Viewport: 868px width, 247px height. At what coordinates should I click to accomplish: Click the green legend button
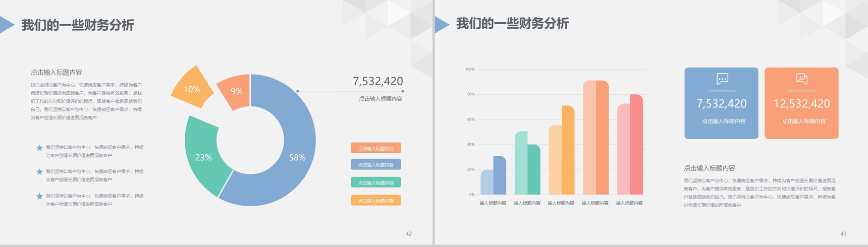[x=376, y=182]
